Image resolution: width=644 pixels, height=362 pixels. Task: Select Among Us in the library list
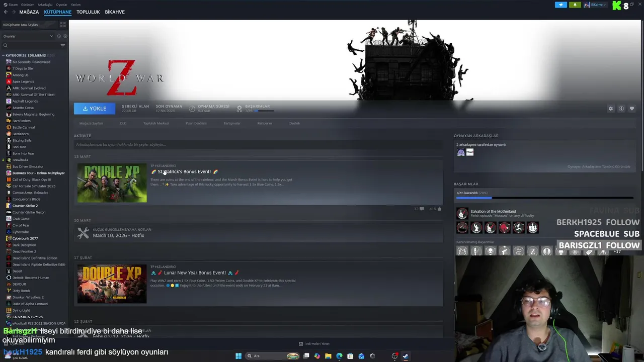click(20, 75)
